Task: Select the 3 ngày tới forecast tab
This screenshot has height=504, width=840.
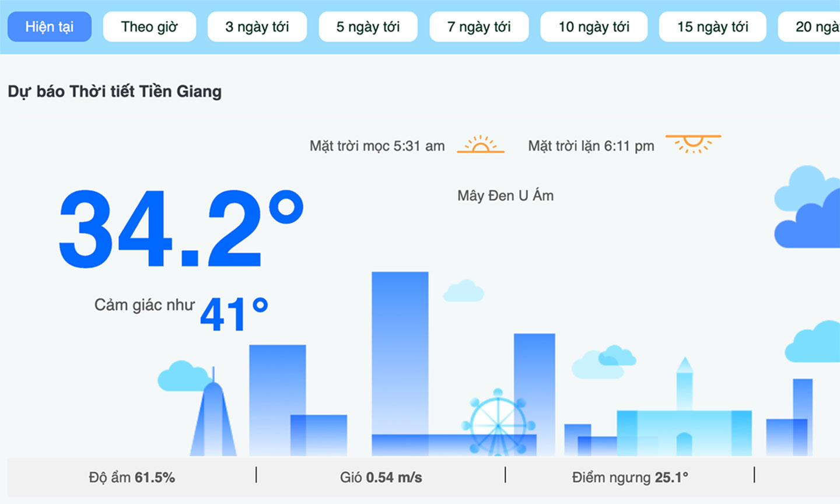Action: (257, 27)
